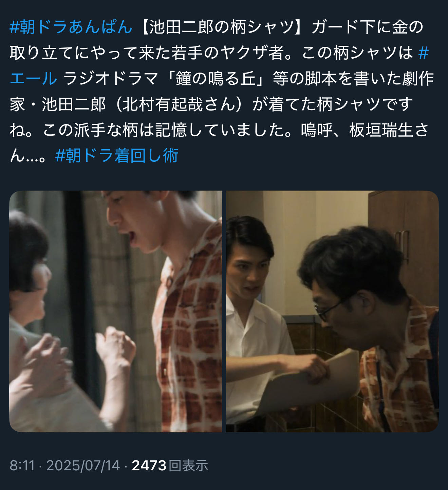Click the 2025/07/14 post date
This screenshot has height=490, width=448.
83,466
